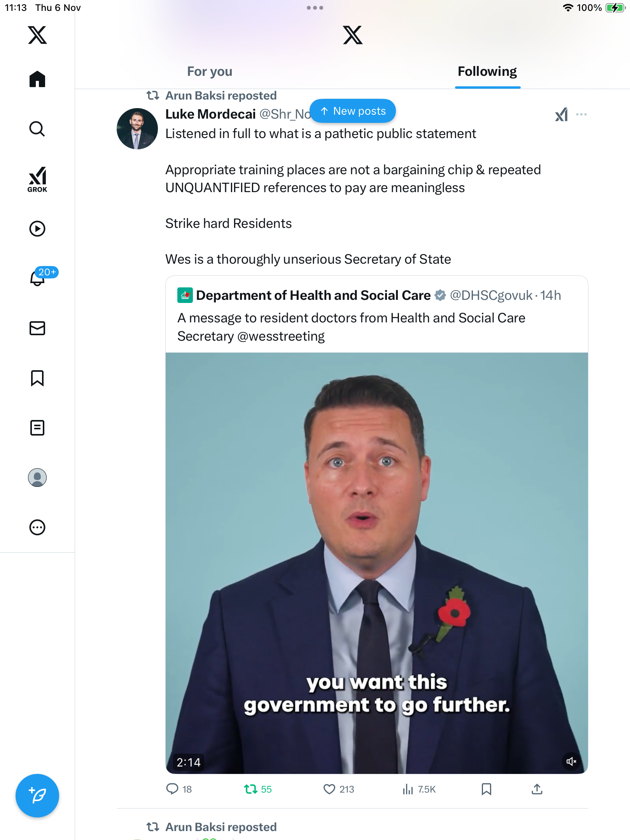This screenshot has width=630, height=840.
Task: Bookmark Luke Mordecai's post
Action: [x=486, y=789]
